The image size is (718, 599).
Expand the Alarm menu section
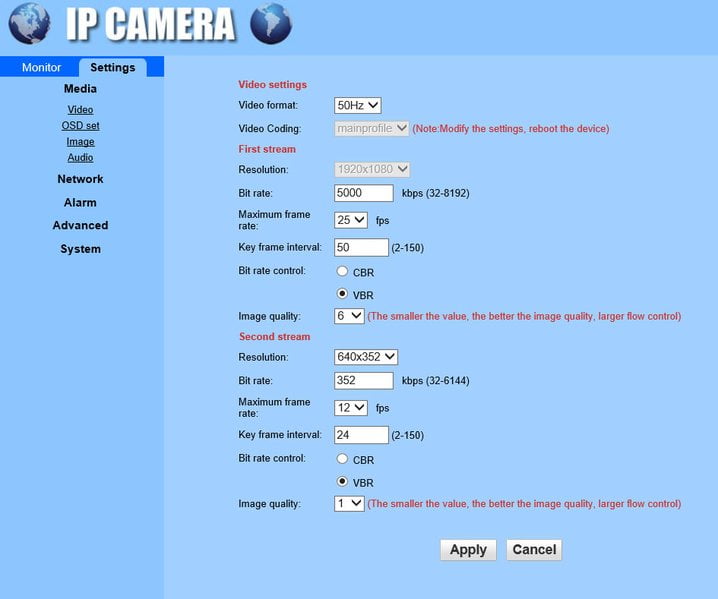click(x=80, y=202)
